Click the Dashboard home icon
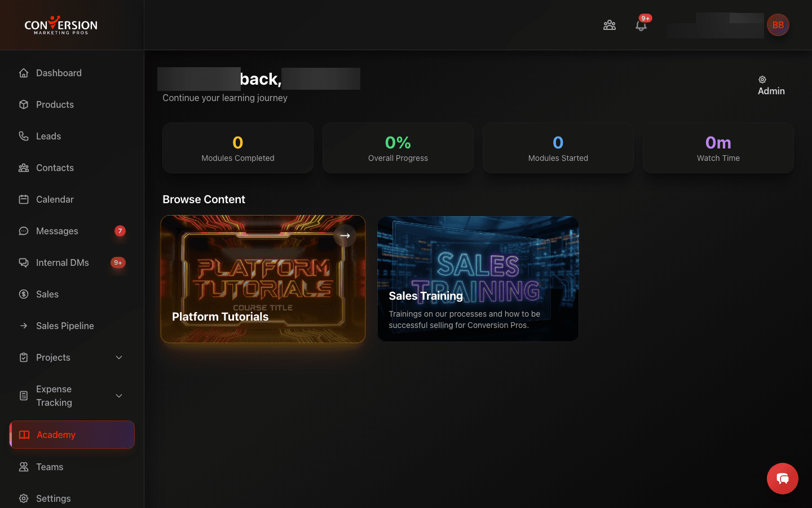Screen dimensions: 812x508 (24, 73)
